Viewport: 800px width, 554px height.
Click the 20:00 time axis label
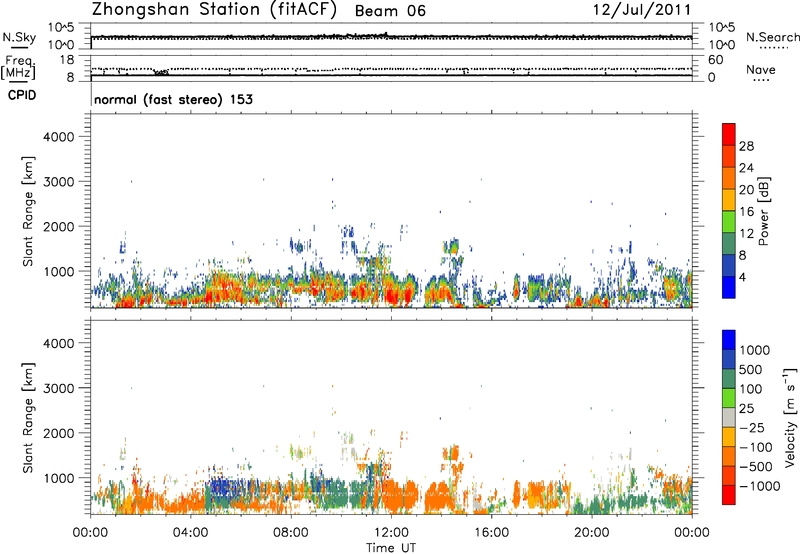pyautogui.click(x=591, y=533)
